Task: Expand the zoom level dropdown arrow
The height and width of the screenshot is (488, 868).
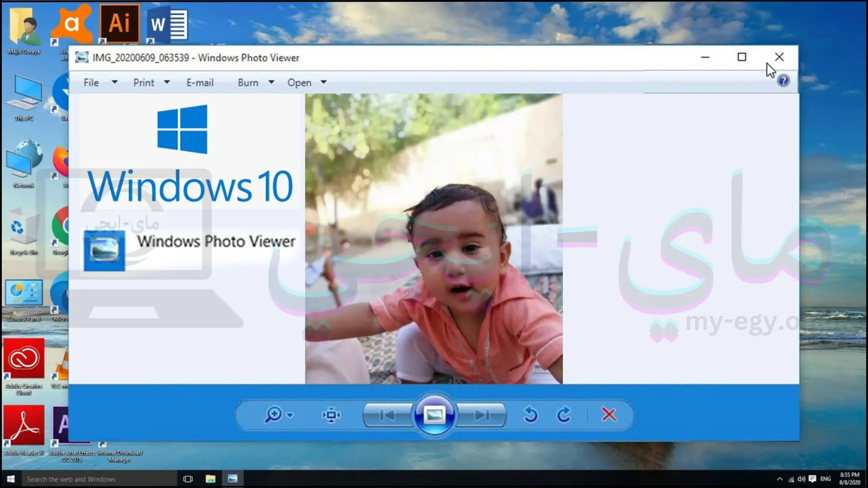Action: point(290,415)
